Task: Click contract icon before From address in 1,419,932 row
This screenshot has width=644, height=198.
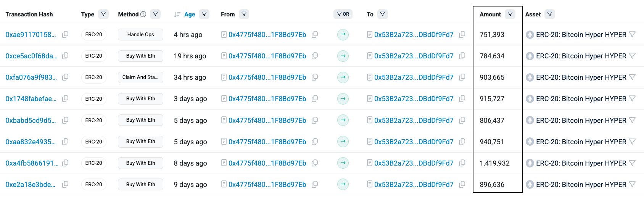Action: 224,163
